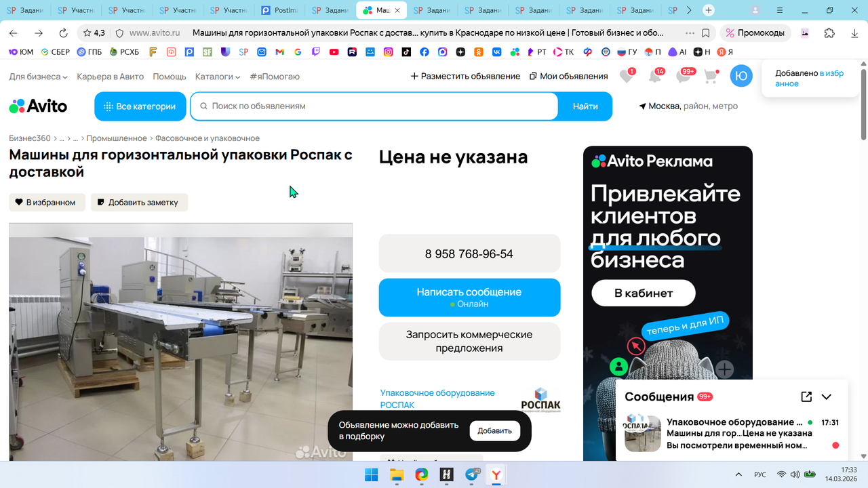
Task: Open the AI bookmark
Action: [677, 52]
